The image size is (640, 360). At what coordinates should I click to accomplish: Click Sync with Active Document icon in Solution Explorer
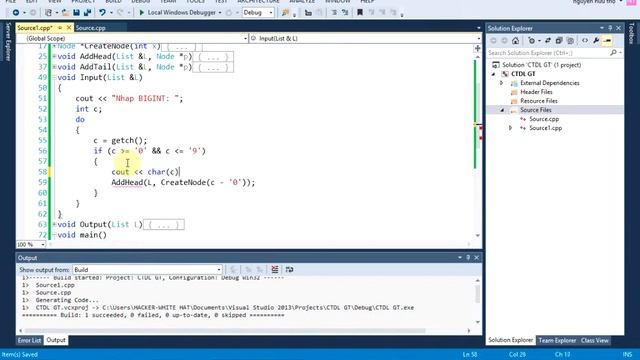point(548,40)
